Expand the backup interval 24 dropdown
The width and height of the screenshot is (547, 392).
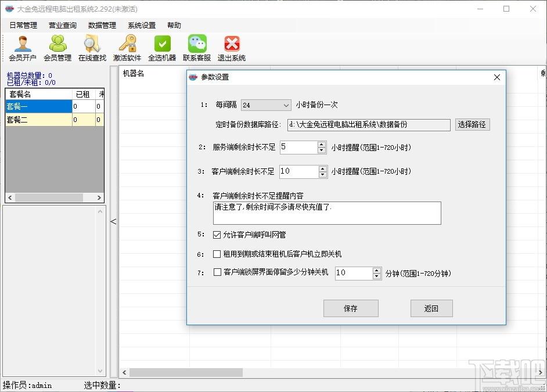pos(286,105)
